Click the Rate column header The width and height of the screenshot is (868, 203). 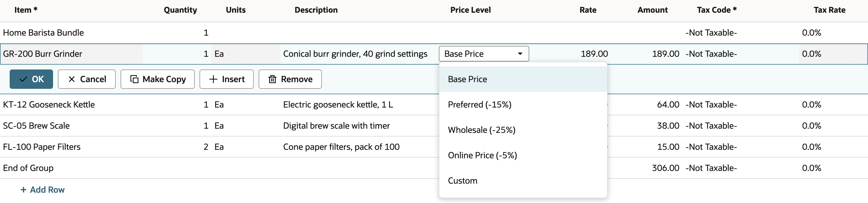pos(588,10)
